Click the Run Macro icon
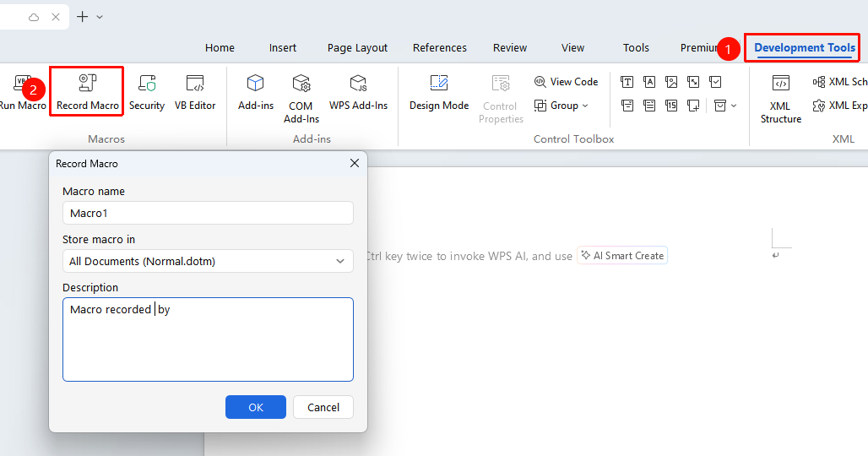The image size is (868, 456). tap(22, 83)
